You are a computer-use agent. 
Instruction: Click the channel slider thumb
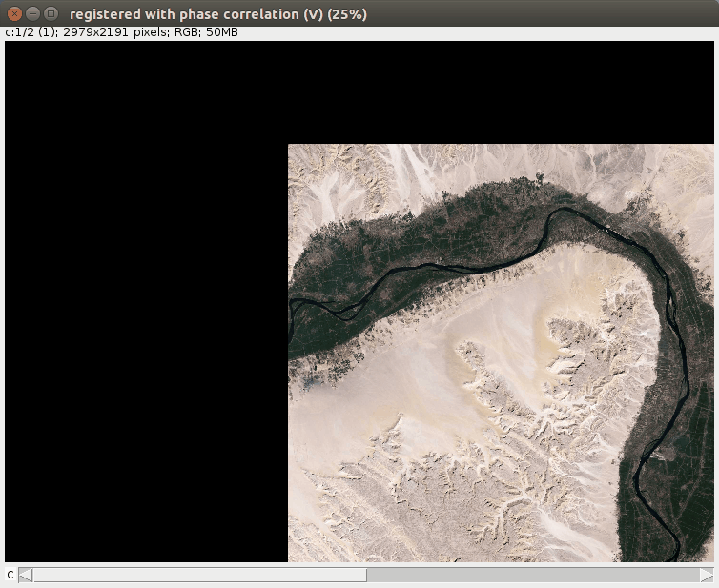pyautogui.click(x=199, y=575)
